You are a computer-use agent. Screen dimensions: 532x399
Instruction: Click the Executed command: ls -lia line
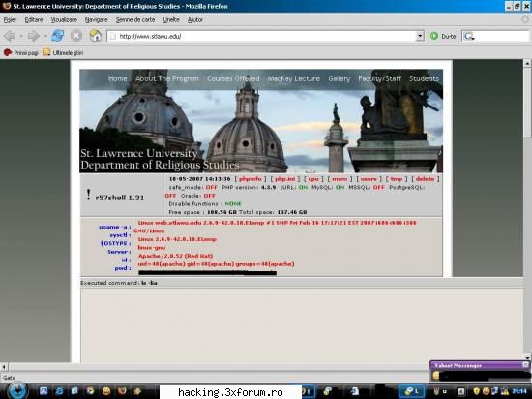pos(119,283)
